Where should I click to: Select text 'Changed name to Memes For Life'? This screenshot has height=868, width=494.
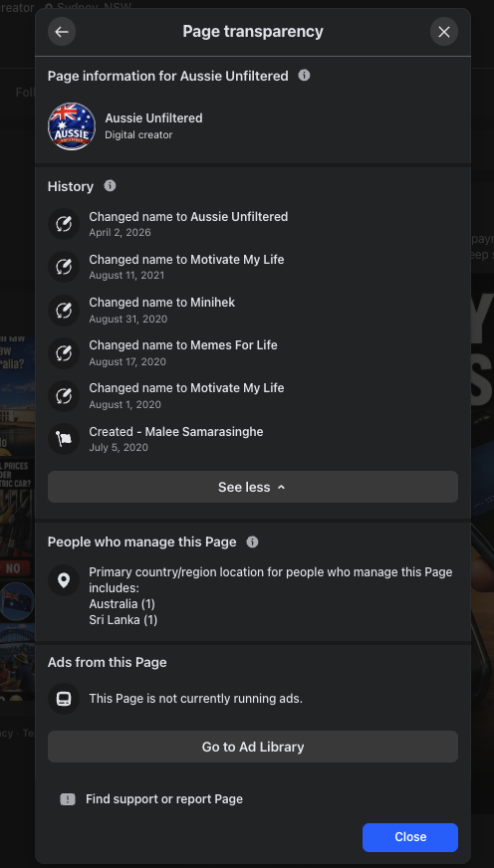coord(183,345)
